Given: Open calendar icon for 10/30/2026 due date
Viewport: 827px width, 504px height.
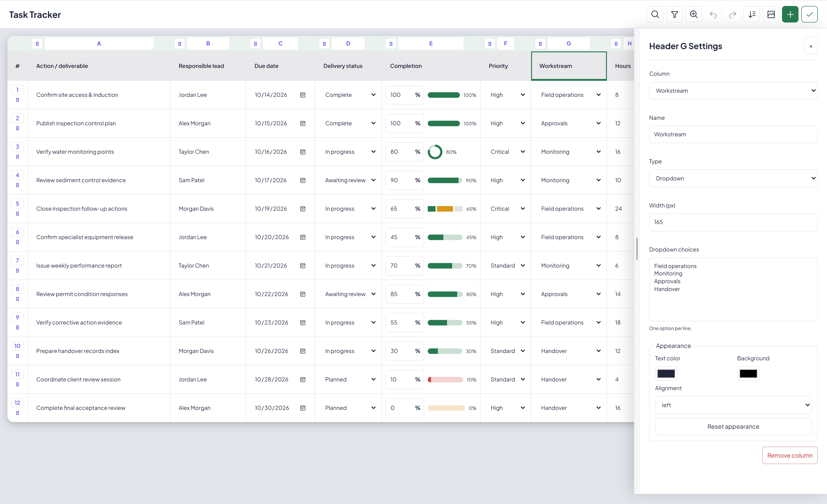Looking at the screenshot, I should 303,408.
